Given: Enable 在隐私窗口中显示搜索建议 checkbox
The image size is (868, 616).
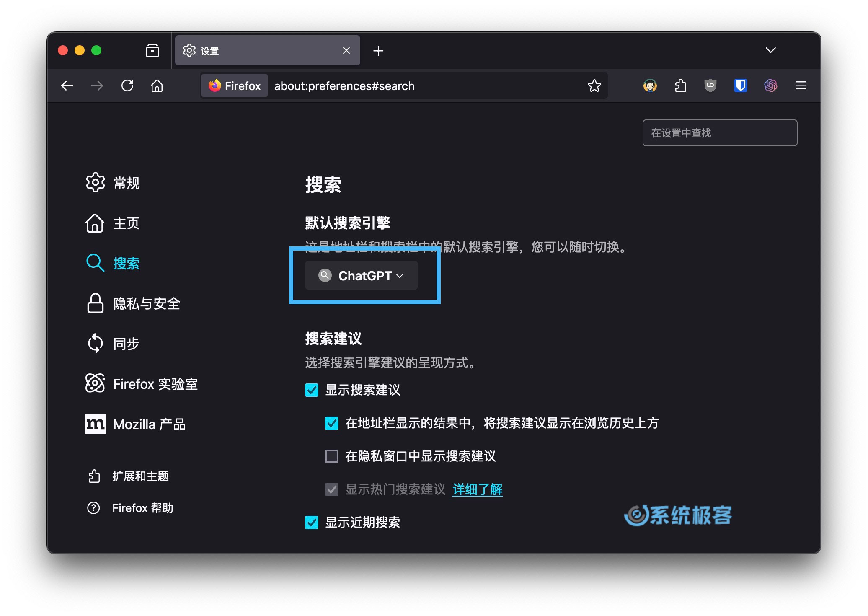Looking at the screenshot, I should click(x=332, y=456).
